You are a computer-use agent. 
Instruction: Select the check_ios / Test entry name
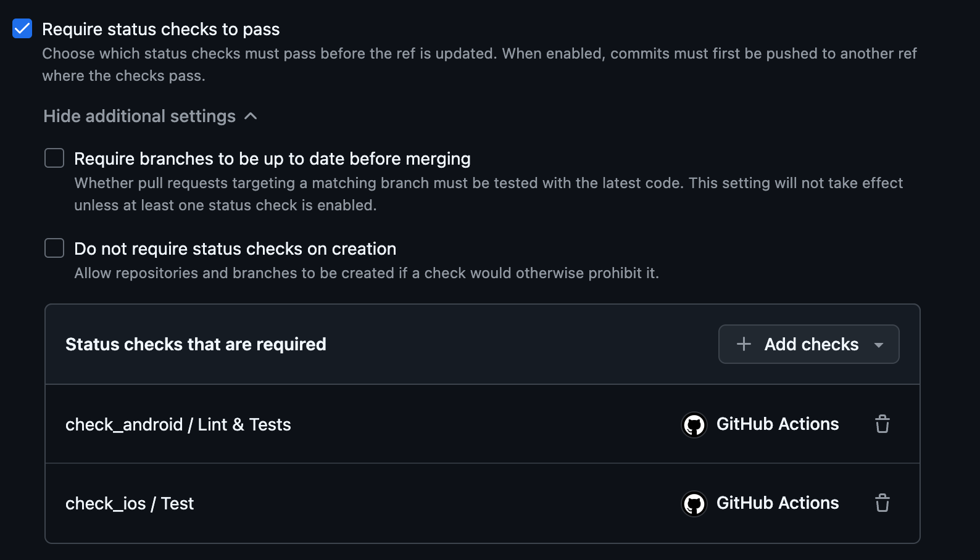point(130,503)
